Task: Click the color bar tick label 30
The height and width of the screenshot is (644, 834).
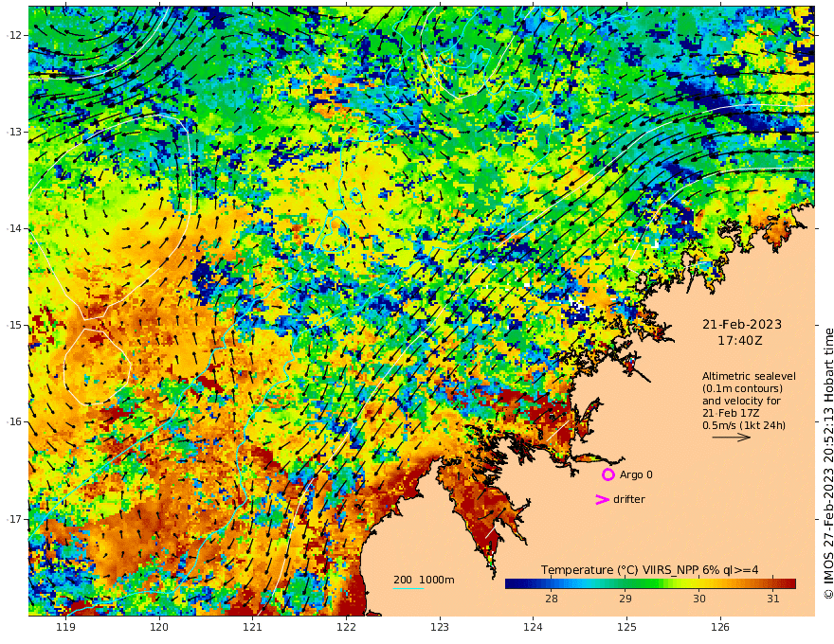Action: (x=698, y=599)
